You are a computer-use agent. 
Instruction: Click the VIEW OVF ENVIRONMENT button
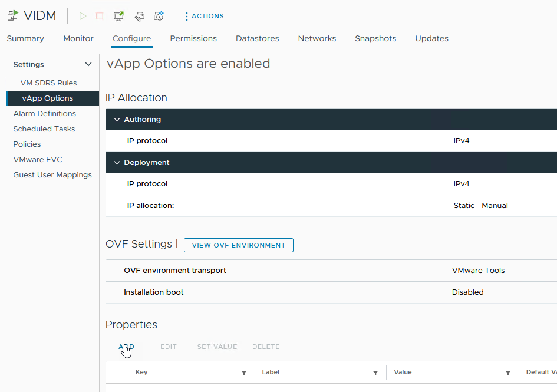[x=238, y=245]
